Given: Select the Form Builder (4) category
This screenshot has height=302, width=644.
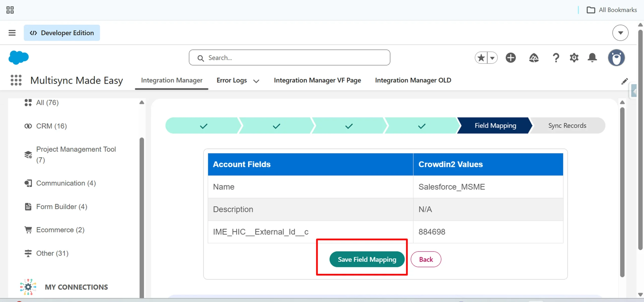Looking at the screenshot, I should (x=62, y=207).
